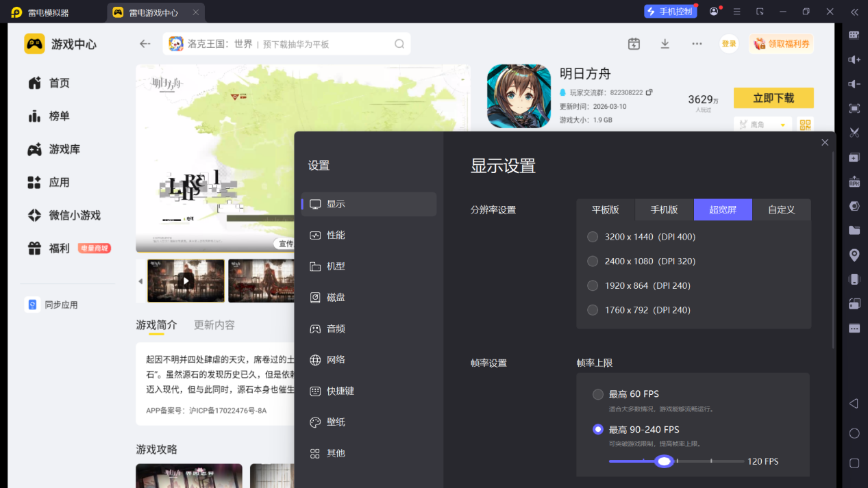Click the FPS slider handle
868x488 pixels.
pyautogui.click(x=664, y=461)
